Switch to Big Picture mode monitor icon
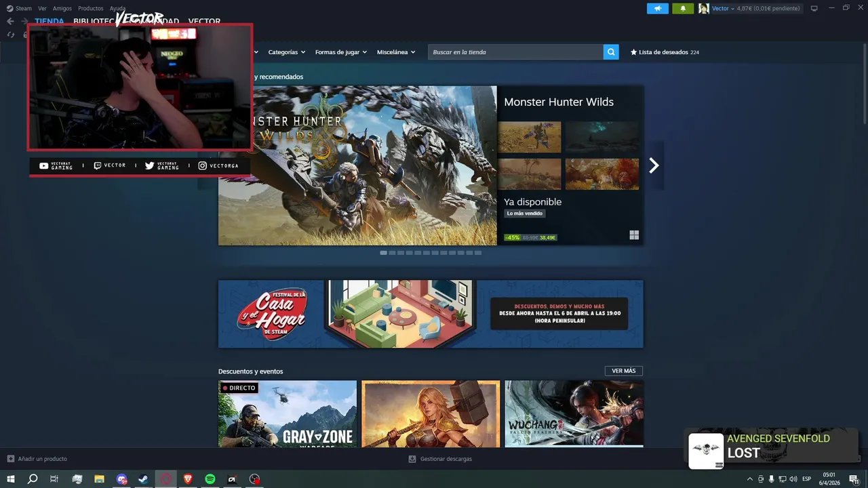 [x=814, y=8]
